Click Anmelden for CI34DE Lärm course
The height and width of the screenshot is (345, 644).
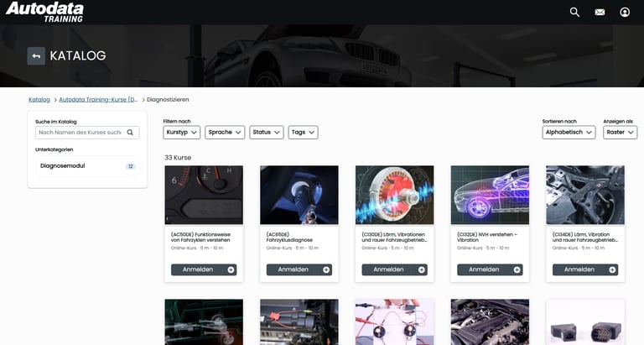[584, 269]
